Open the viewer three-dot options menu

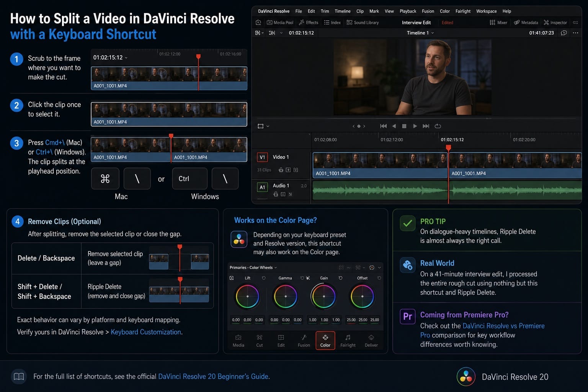coord(575,33)
